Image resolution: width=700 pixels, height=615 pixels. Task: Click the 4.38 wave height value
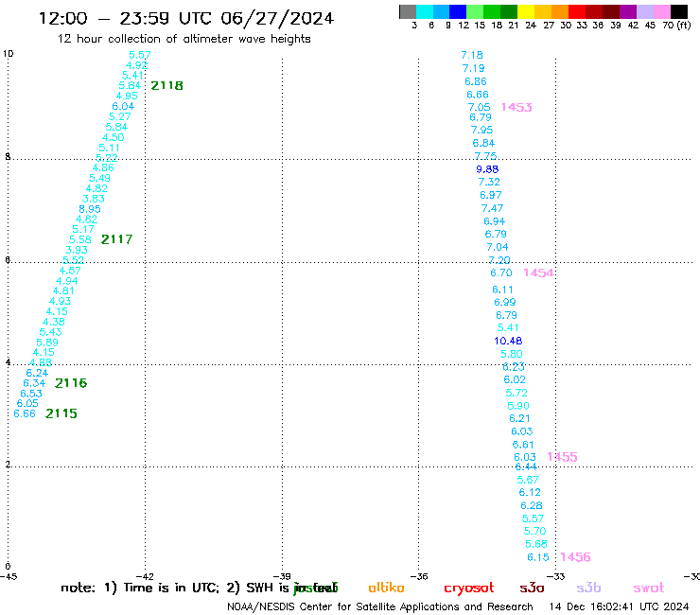coord(54,322)
